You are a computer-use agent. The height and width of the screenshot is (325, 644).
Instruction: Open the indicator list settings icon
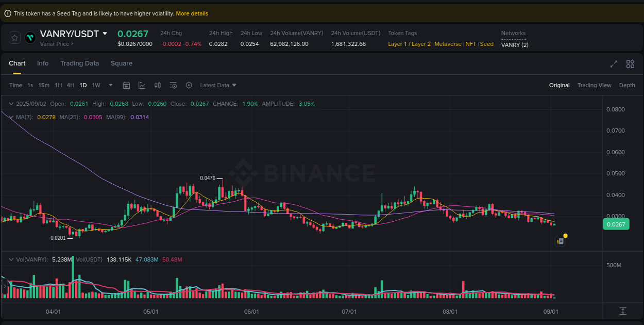[173, 85]
